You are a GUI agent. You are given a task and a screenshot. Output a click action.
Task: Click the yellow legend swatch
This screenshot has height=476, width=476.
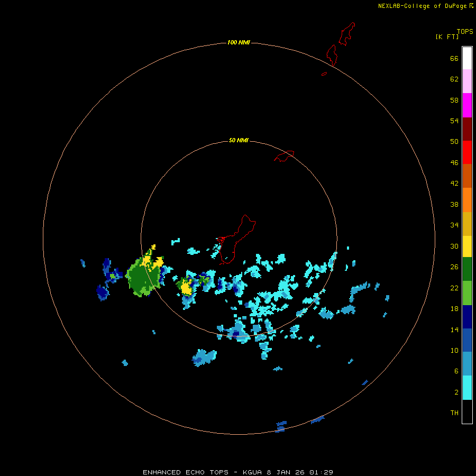(x=467, y=246)
